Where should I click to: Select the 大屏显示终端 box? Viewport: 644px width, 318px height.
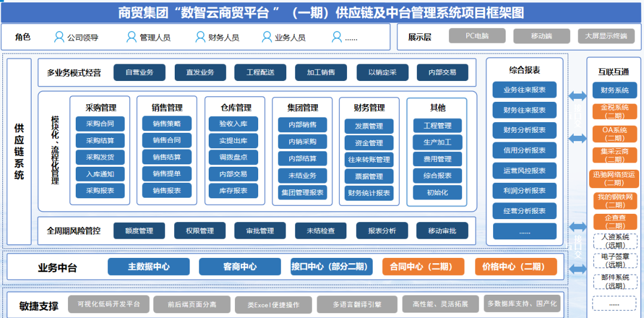point(606,36)
